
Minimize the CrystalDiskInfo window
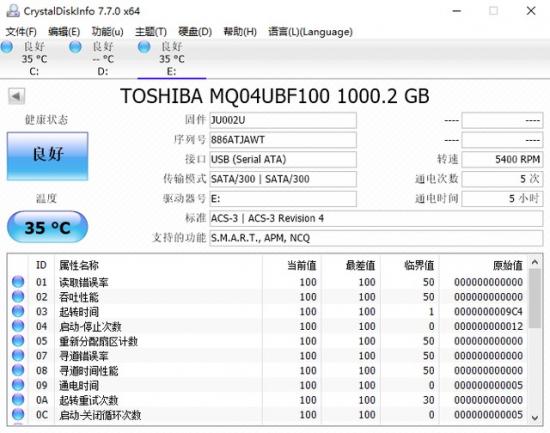point(457,11)
